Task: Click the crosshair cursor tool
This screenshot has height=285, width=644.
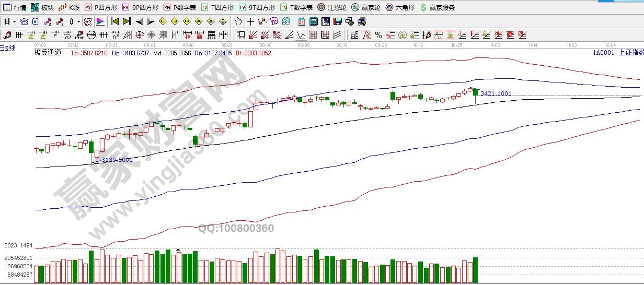Action: tap(250, 21)
